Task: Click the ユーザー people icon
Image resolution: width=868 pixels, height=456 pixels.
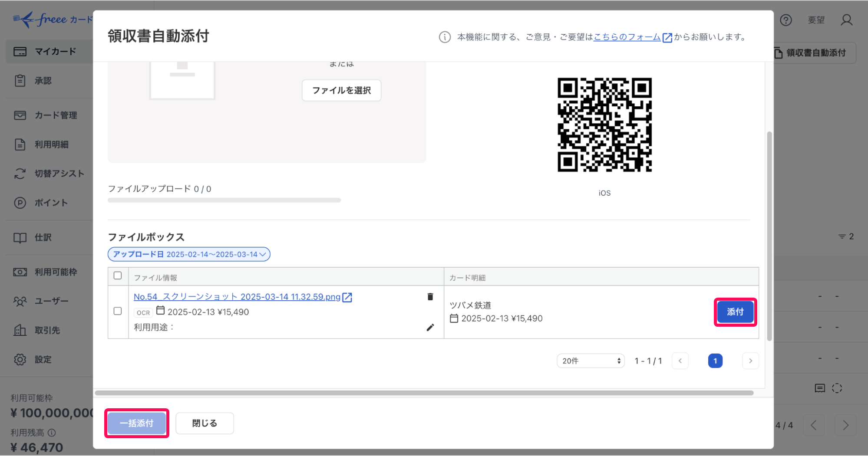Action: [20, 301]
